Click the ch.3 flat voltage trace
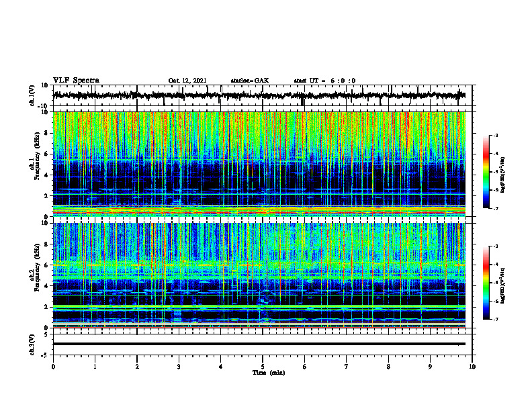 tap(259, 344)
